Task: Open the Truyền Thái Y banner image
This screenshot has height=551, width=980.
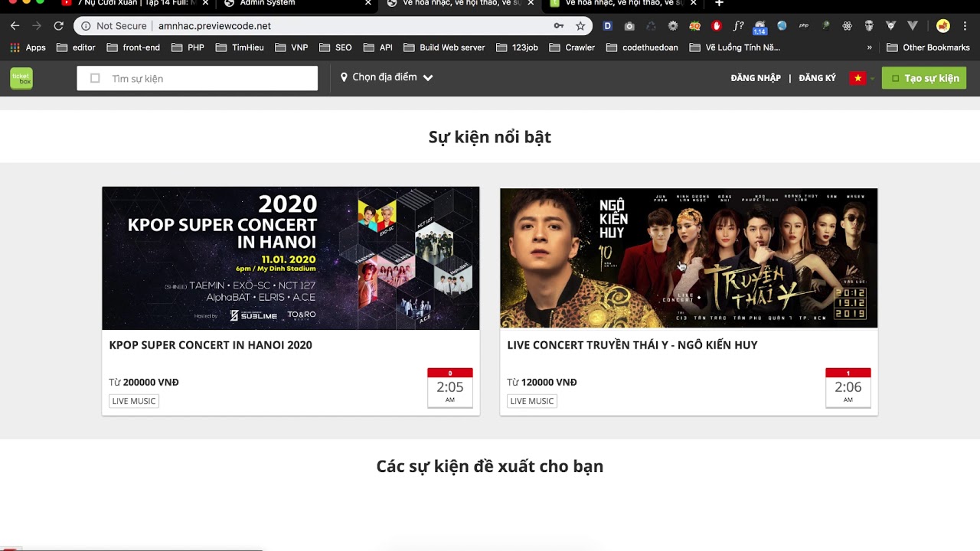Action: [x=689, y=258]
